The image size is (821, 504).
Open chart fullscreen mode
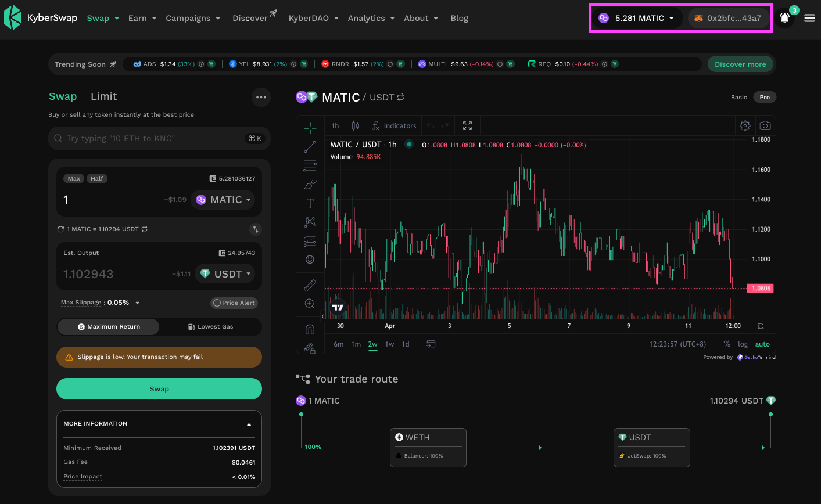(x=467, y=125)
